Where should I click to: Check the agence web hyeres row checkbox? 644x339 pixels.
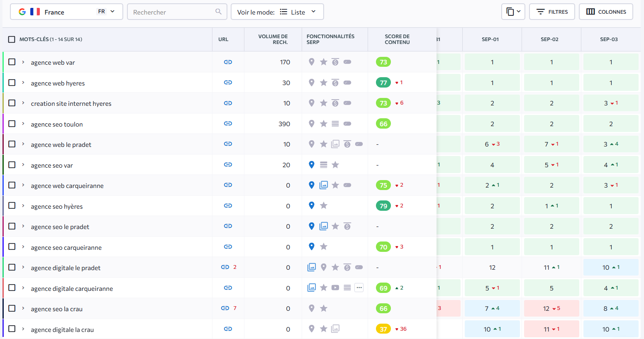12,83
